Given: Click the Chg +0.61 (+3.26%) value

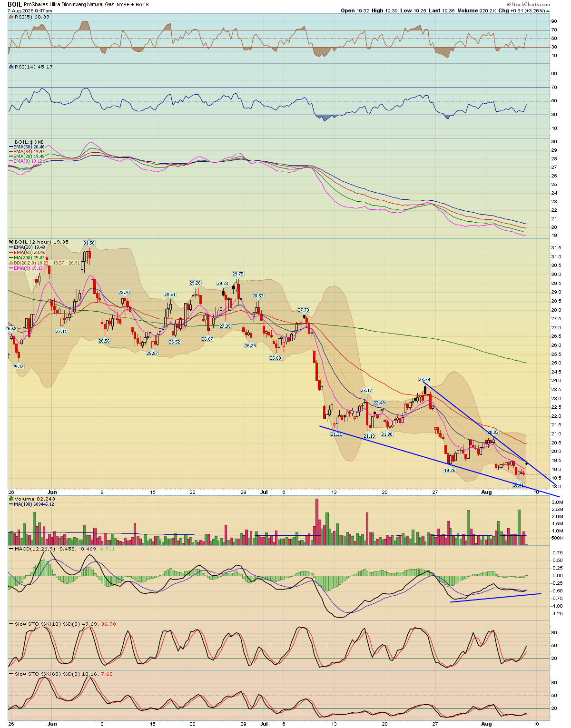Looking at the screenshot, I should [523, 10].
